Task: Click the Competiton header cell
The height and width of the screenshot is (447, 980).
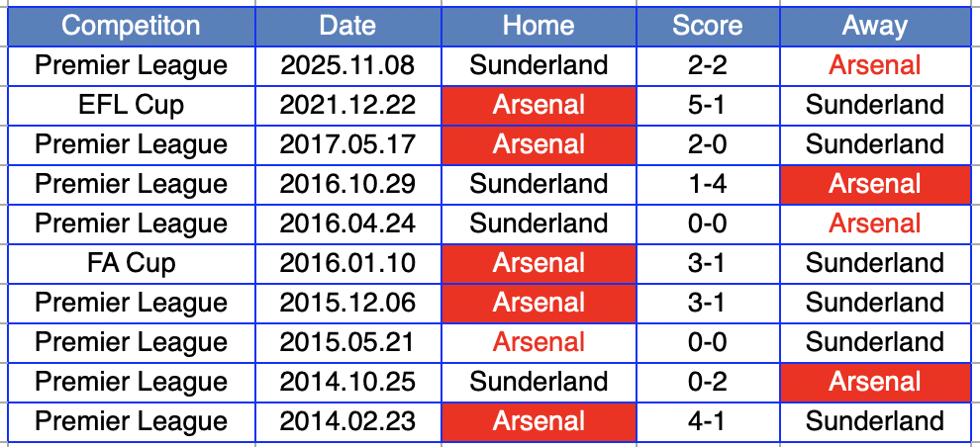Action: click(131, 26)
